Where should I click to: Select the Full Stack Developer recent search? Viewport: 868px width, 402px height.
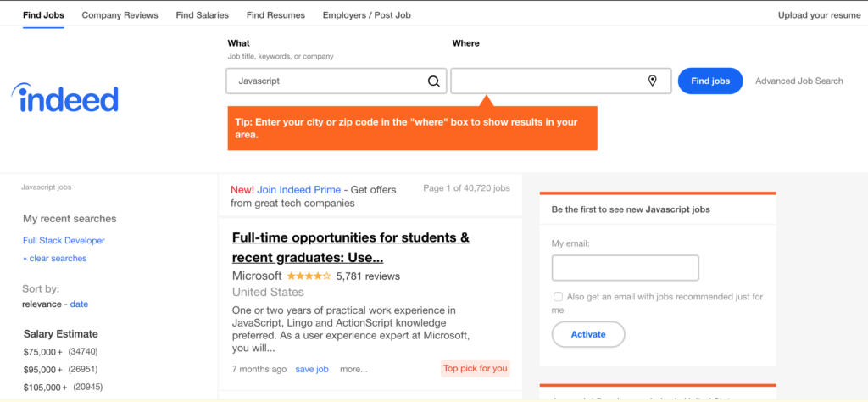[x=64, y=240]
